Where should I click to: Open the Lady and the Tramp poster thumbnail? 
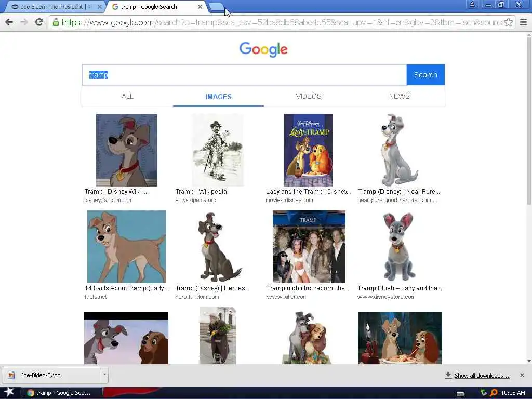point(308,150)
